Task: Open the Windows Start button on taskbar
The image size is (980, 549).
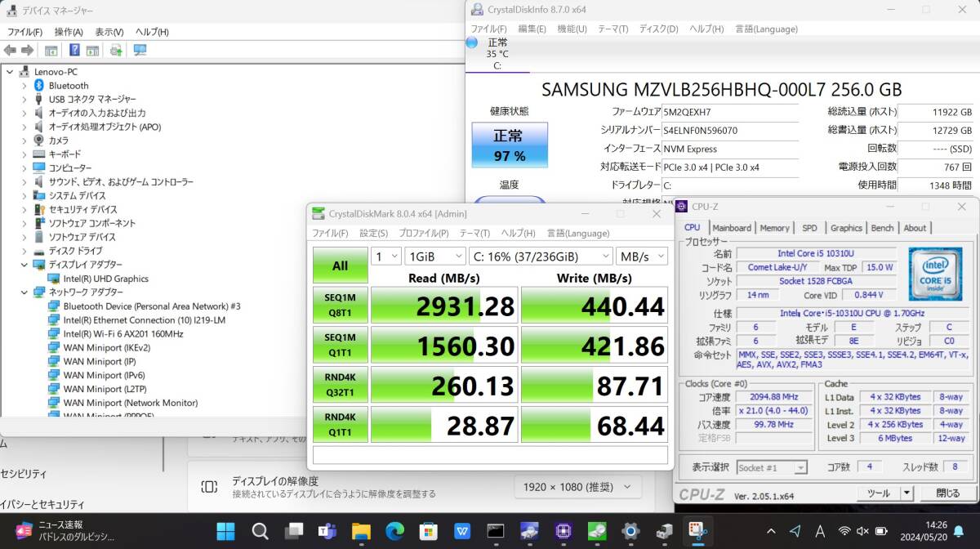Action: 226,531
